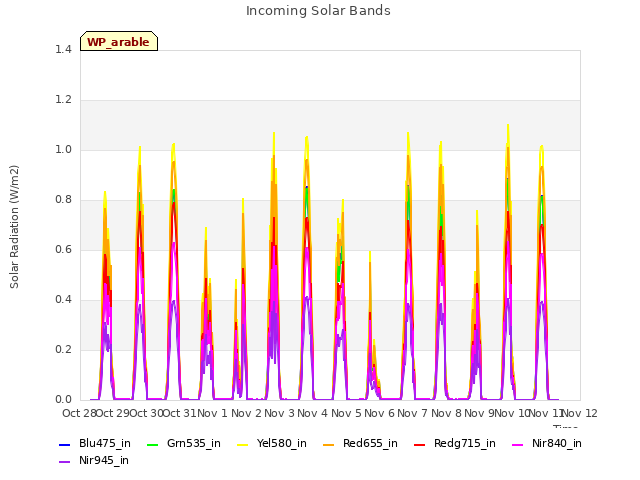Toggle the Nir840_in legend entry
Image resolution: width=640 pixels, height=480 pixels.
547,443
